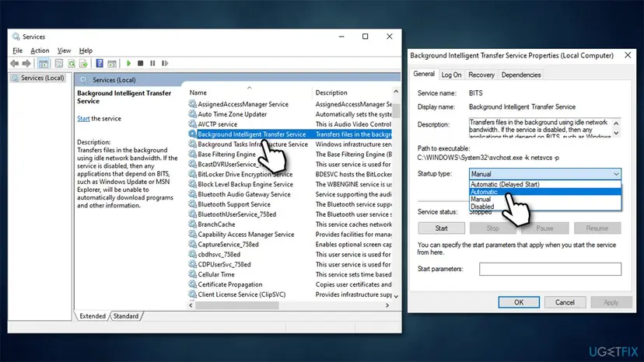Click the gear icon of Bluetooth Support Service
The image size is (644, 362).
pos(192,204)
